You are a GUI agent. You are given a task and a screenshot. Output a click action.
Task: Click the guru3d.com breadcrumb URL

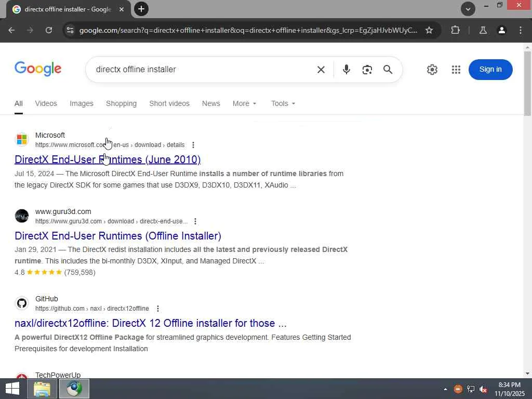pyautogui.click(x=111, y=221)
